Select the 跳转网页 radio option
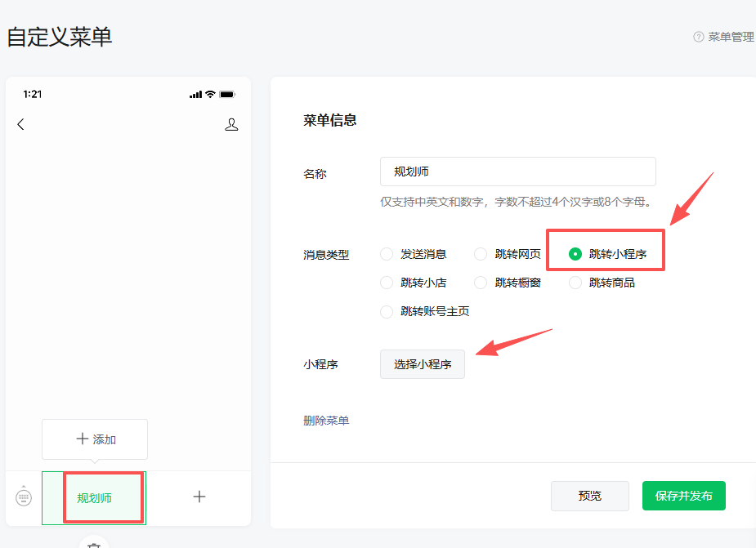 tap(481, 254)
